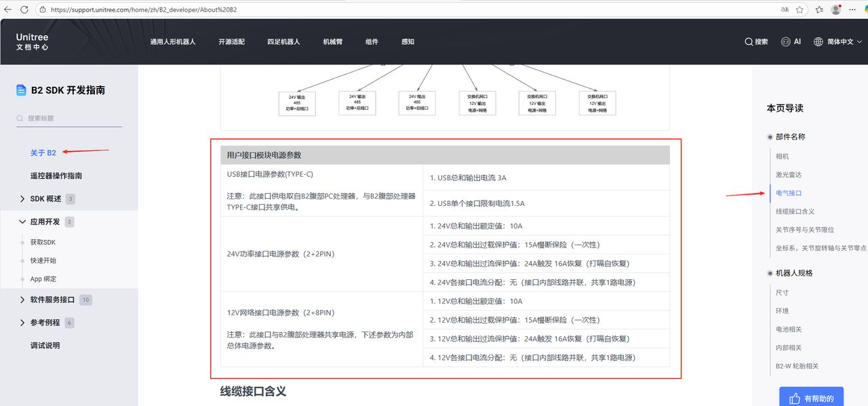Jump to 尺寸 in 本页导读
Viewport: 868px width, 406px height.
[783, 293]
